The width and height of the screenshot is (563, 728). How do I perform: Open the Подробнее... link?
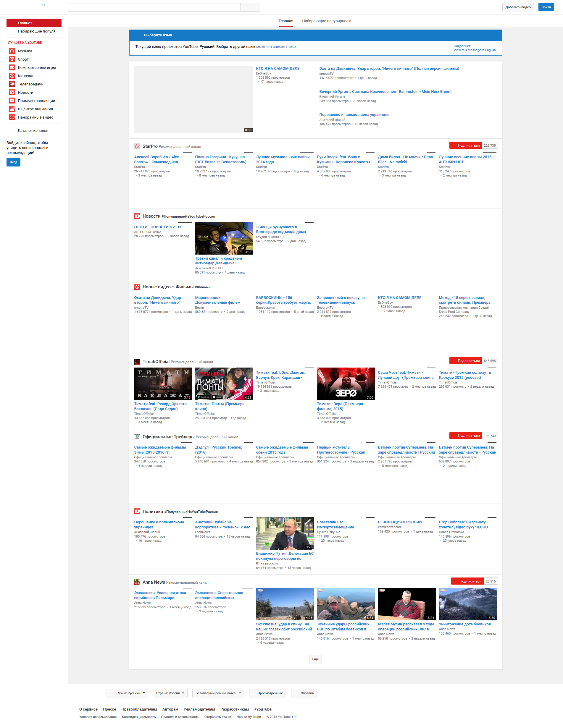(464, 46)
